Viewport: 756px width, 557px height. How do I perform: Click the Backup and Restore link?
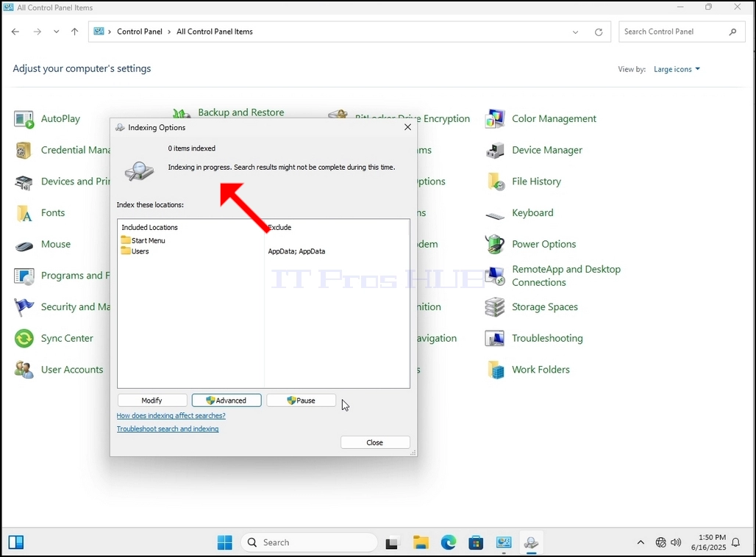tap(240, 112)
